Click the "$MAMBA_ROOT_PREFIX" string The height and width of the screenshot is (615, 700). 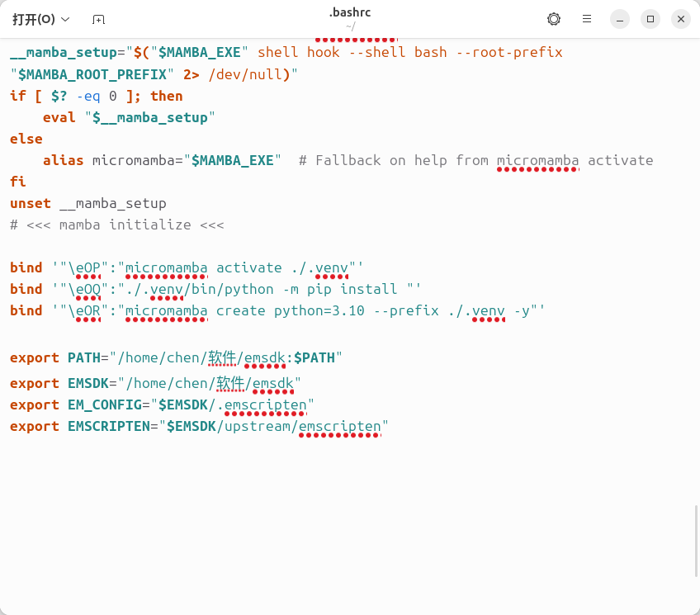[x=92, y=74]
